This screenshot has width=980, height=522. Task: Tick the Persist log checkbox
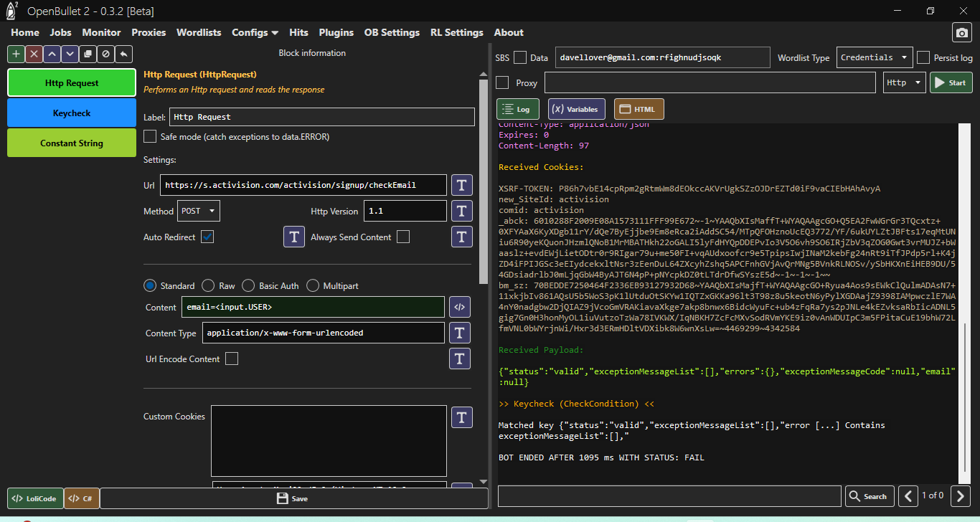coord(923,57)
